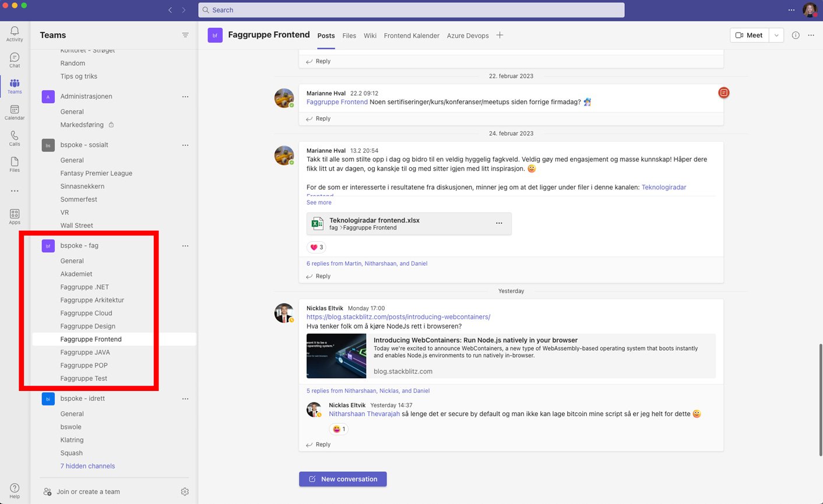
Task: Collapse the bspoke - sosialt team
Action: tap(84, 144)
